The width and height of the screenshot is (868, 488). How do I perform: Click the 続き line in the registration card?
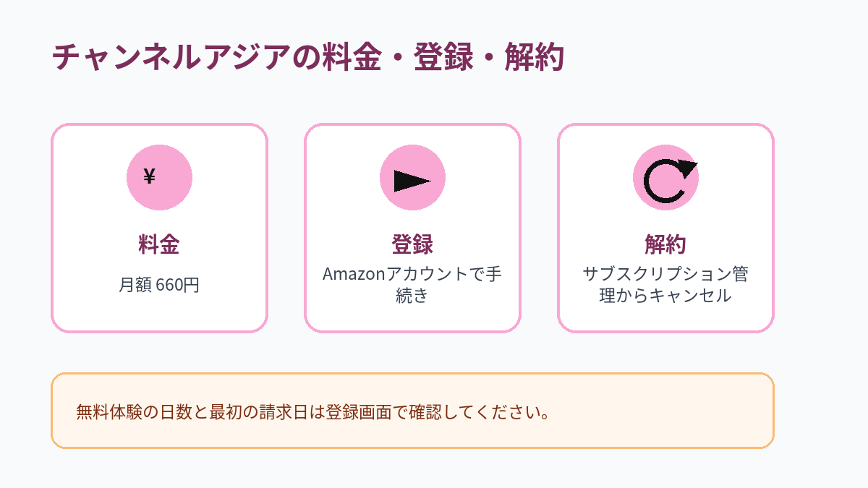[x=412, y=296]
